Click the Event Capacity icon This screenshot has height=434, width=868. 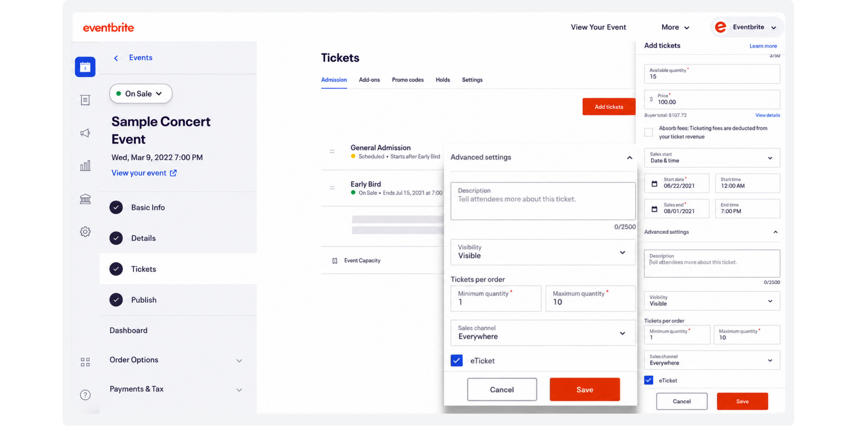335,261
